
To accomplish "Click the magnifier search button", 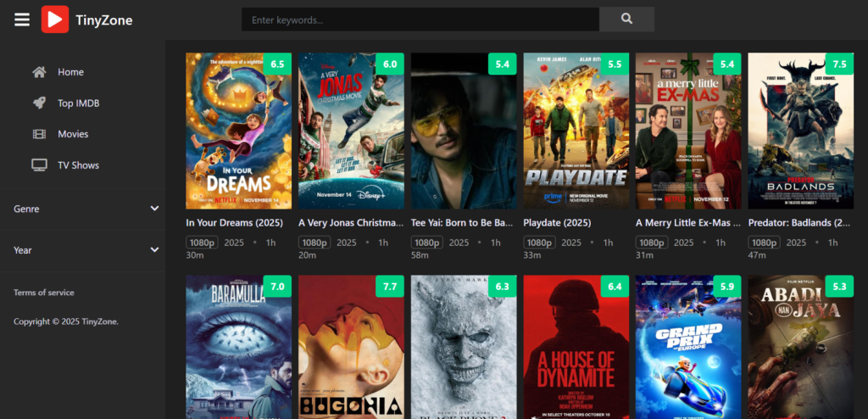I will pyautogui.click(x=626, y=20).
